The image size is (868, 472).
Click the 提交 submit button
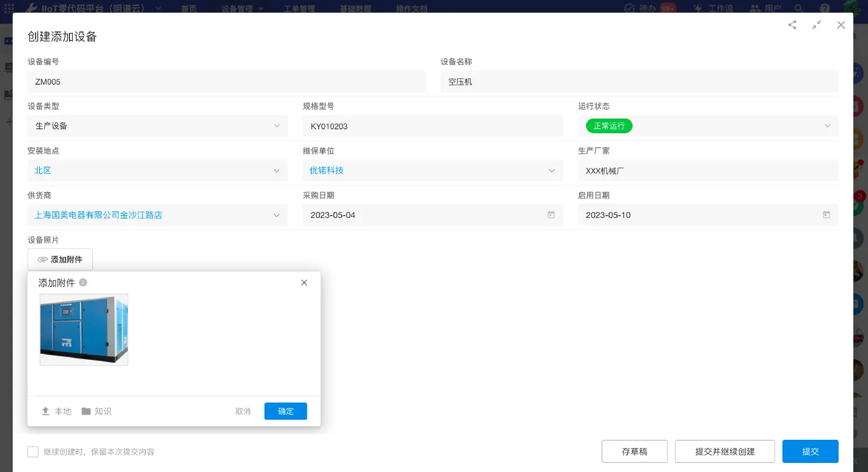coord(810,451)
